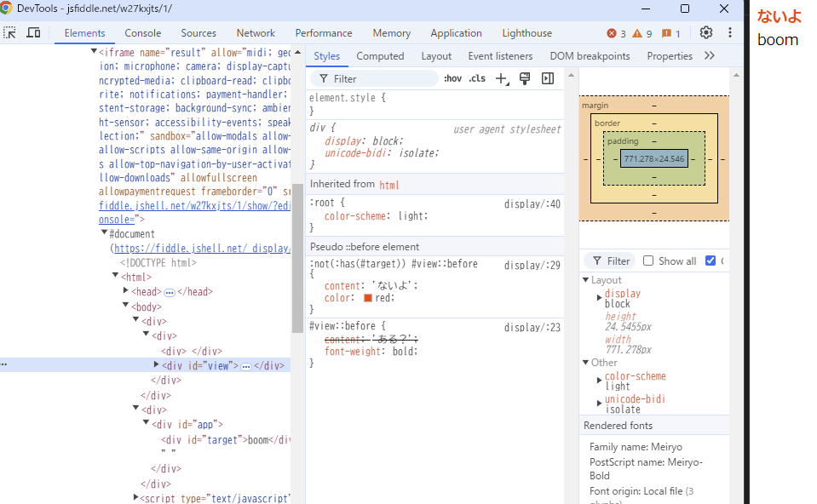Screen dimensions: 817x504
Task: Open the red color swatch picker
Action: (368, 298)
